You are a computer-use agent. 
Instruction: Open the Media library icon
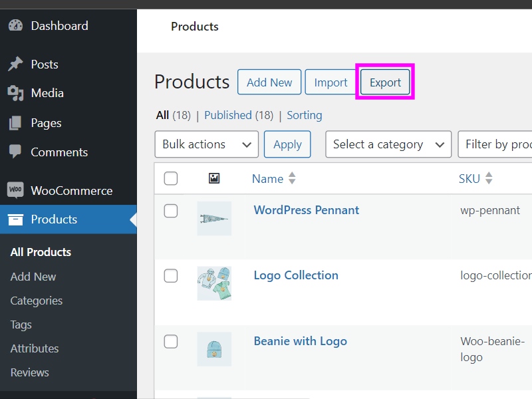click(x=16, y=93)
